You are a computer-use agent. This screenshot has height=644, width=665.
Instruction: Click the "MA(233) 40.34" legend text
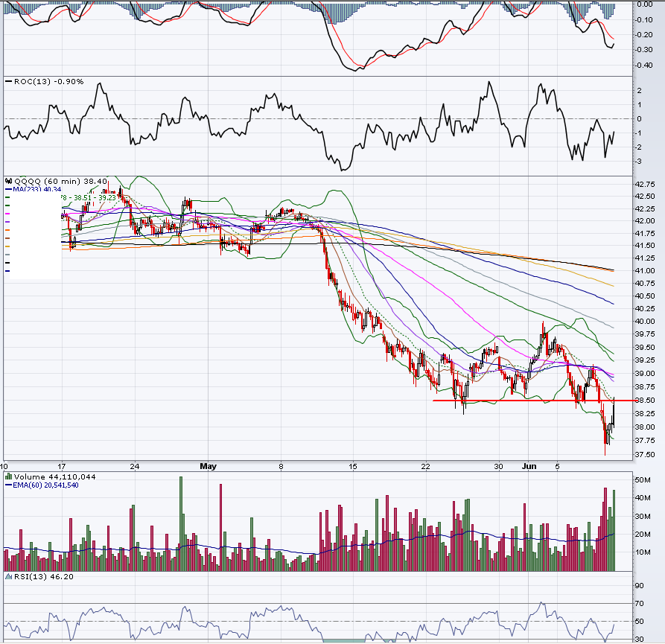coord(37,190)
